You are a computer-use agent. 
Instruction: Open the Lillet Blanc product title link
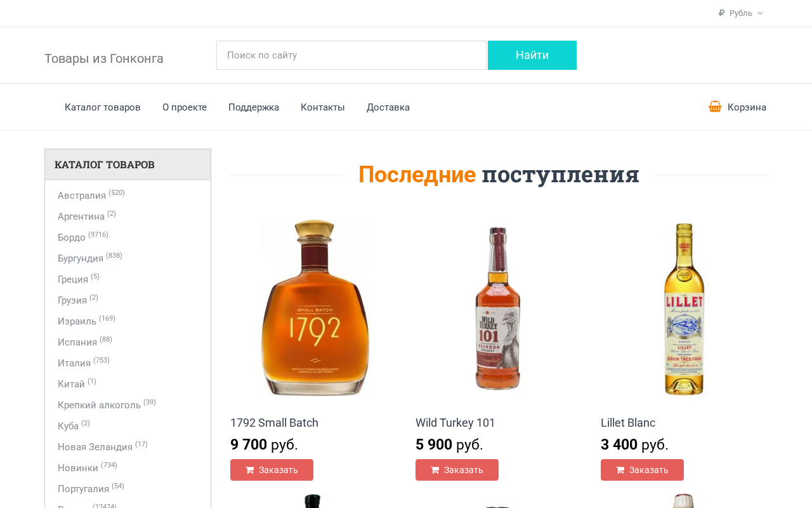tap(628, 423)
